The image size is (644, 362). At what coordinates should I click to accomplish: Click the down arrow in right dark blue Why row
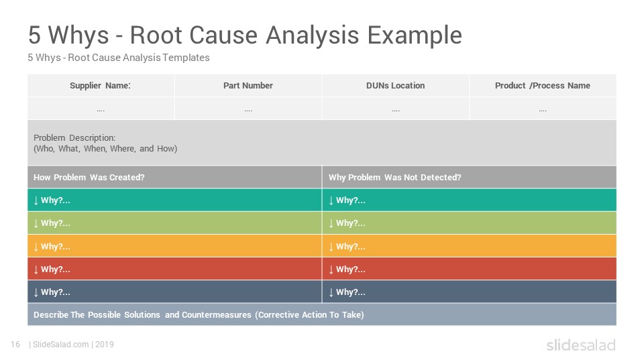331,292
